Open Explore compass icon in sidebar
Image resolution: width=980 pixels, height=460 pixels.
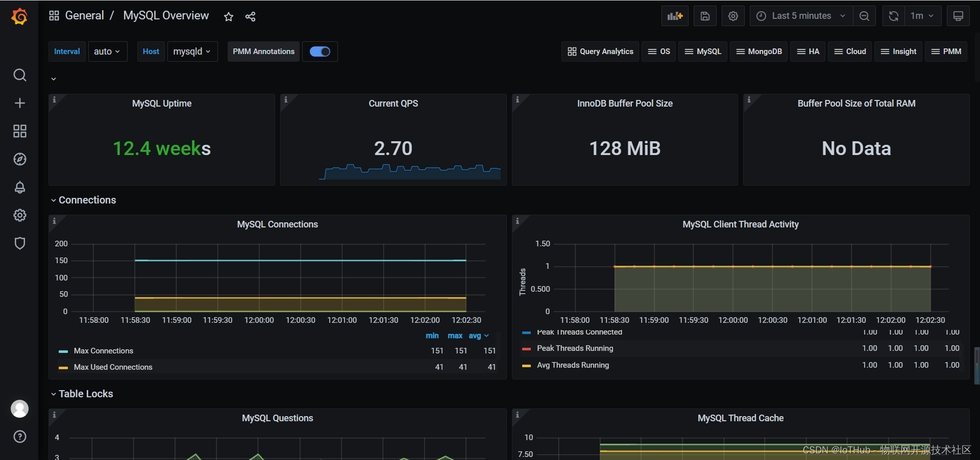coord(19,159)
